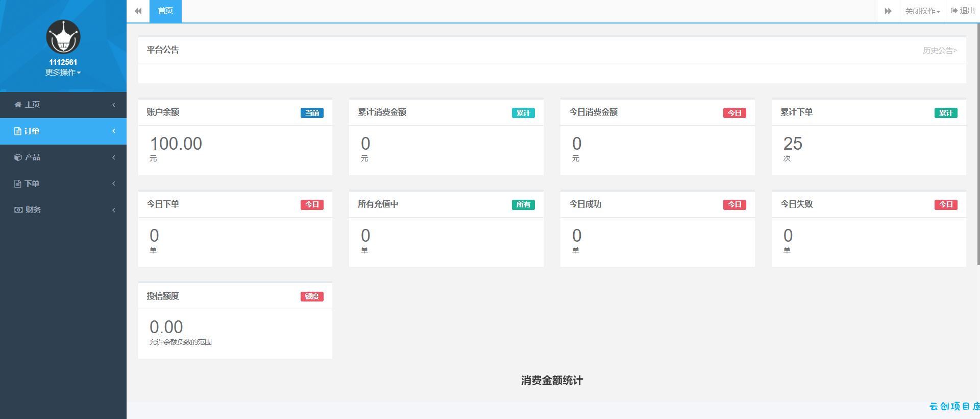Click the 今日失败 card title

tap(797, 204)
